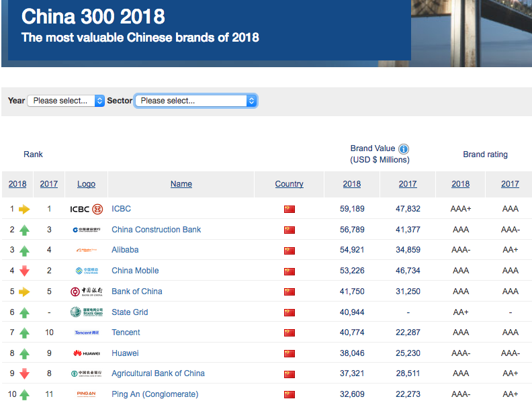The height and width of the screenshot is (403, 532).
Task: Click the green up arrow for Alibaba
Action: click(24, 251)
